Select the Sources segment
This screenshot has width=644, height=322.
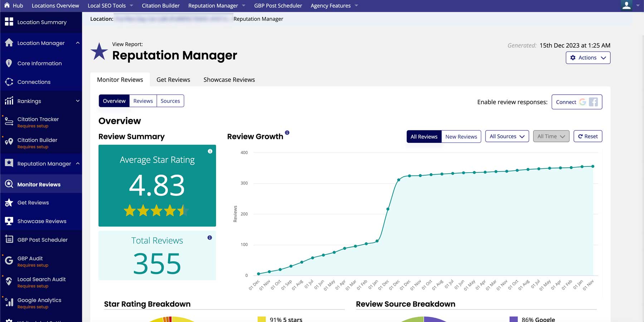[x=170, y=101]
